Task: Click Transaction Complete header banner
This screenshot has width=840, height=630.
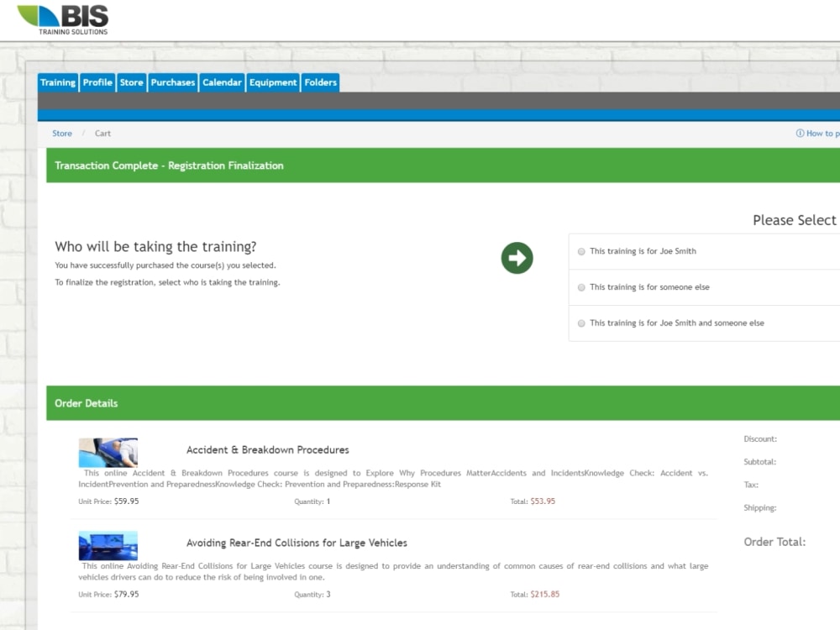Action: pyautogui.click(x=443, y=165)
